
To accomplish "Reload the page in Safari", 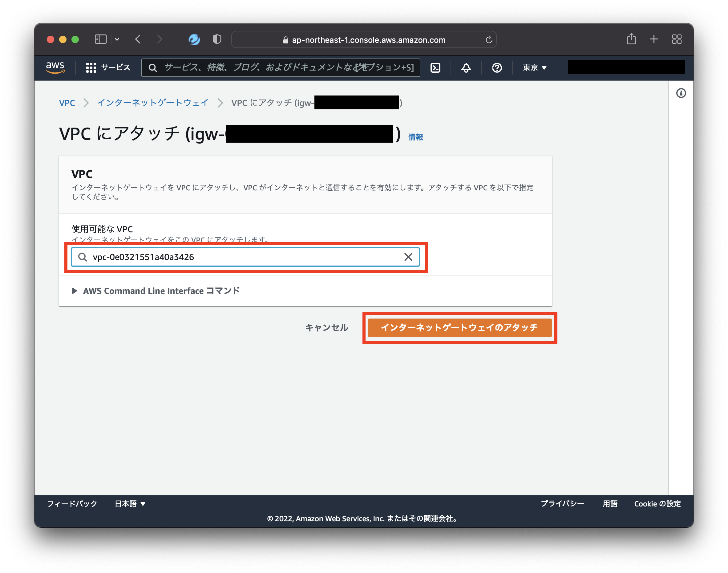I will tap(489, 39).
